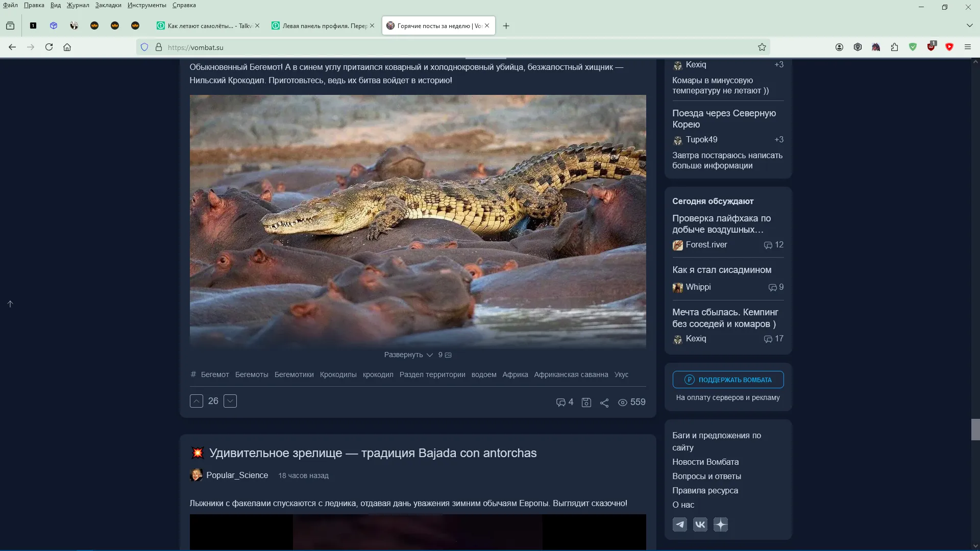Screen dimensions: 980x551
Task: Click the scroll-to-top arrow on left edge
Action: pos(10,304)
